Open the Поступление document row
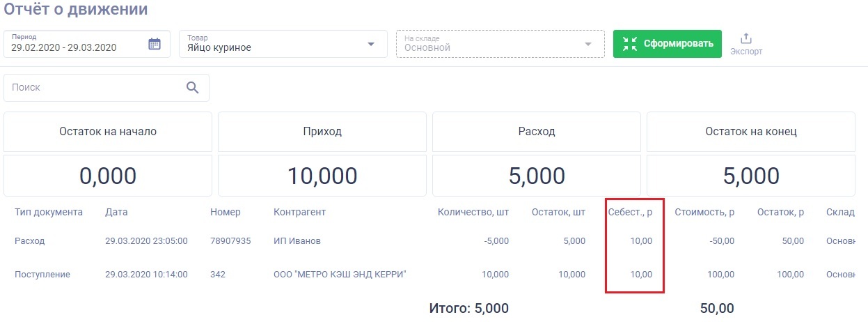This screenshot has width=868, height=322. (x=42, y=275)
